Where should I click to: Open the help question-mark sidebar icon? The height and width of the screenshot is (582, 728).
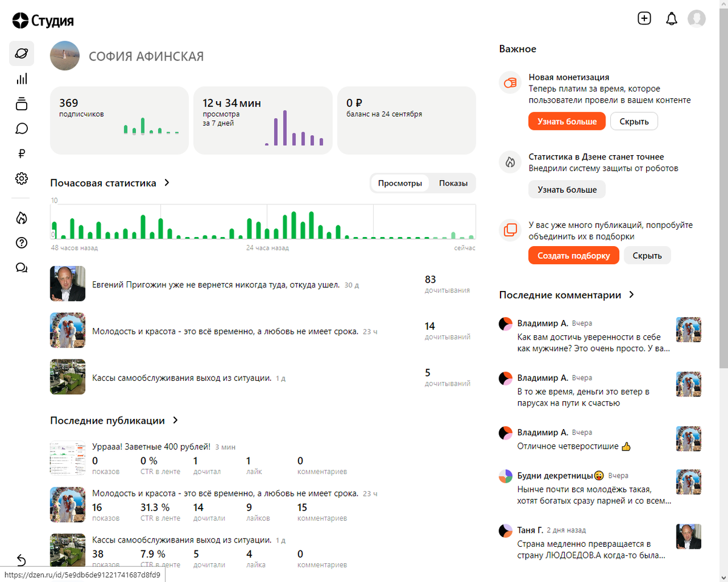(x=21, y=243)
